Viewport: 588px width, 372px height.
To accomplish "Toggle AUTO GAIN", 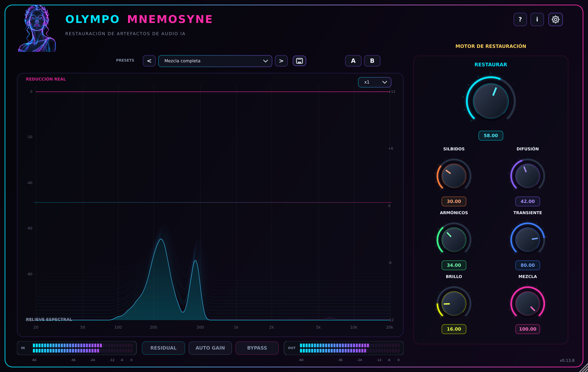I will pos(210,348).
